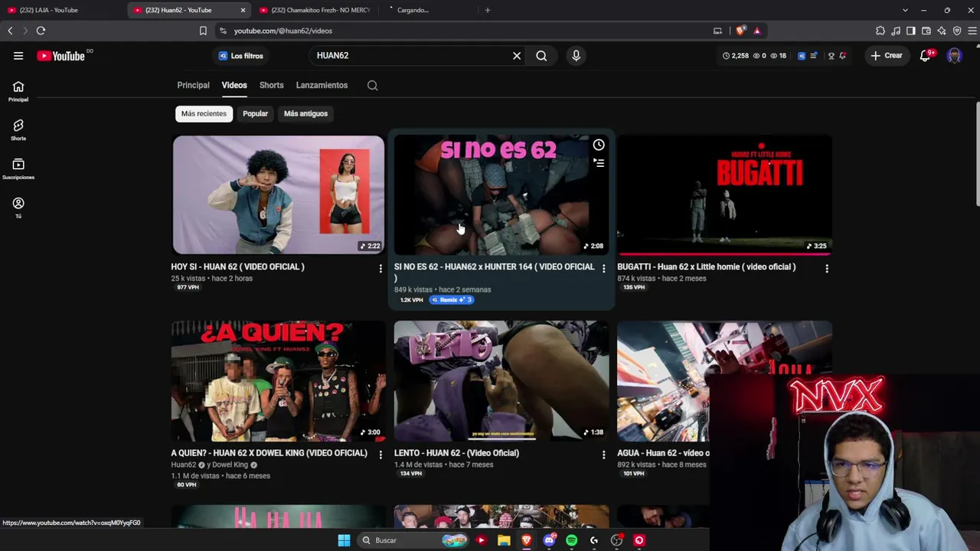
Task: Select the Videos channel tab
Action: [x=234, y=86]
